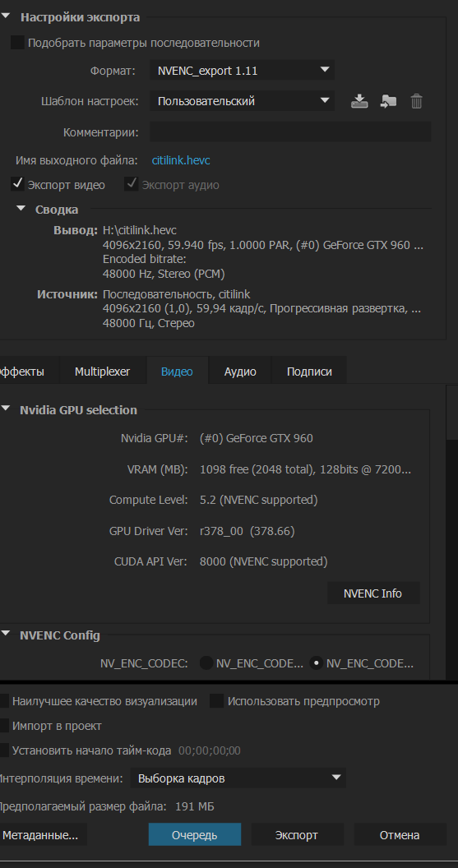Enable 'Использовать предпросмотр' checkbox

click(216, 701)
